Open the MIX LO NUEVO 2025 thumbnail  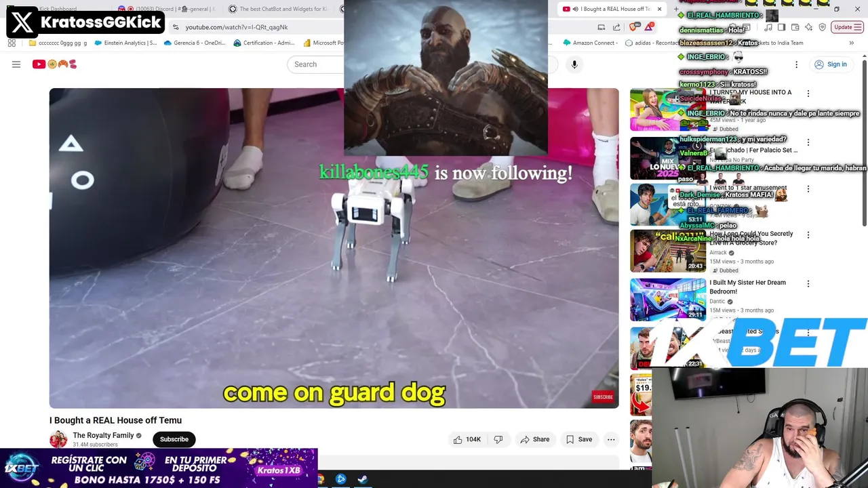(x=668, y=159)
